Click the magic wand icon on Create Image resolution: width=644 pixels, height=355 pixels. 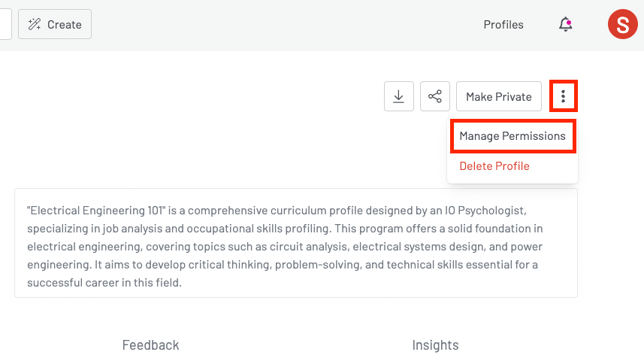[35, 25]
